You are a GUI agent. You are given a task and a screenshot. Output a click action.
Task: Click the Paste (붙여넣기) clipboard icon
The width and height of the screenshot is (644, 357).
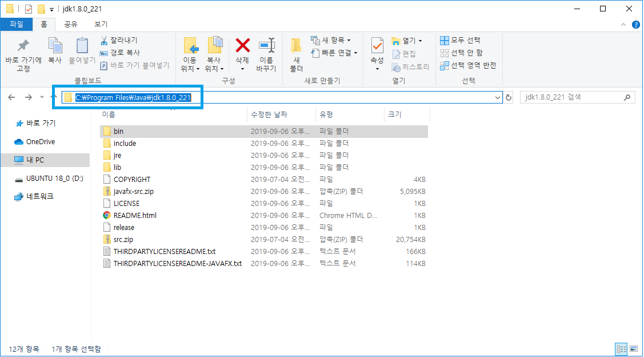pyautogui.click(x=82, y=46)
